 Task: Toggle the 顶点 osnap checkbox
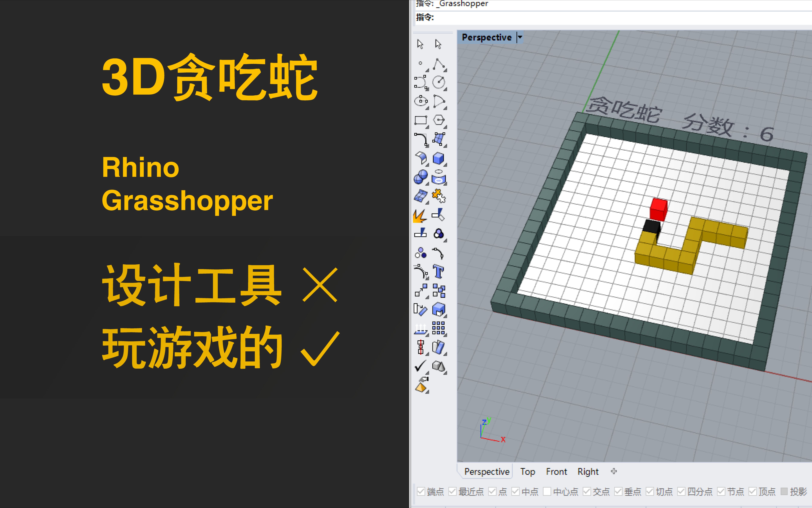(x=753, y=492)
